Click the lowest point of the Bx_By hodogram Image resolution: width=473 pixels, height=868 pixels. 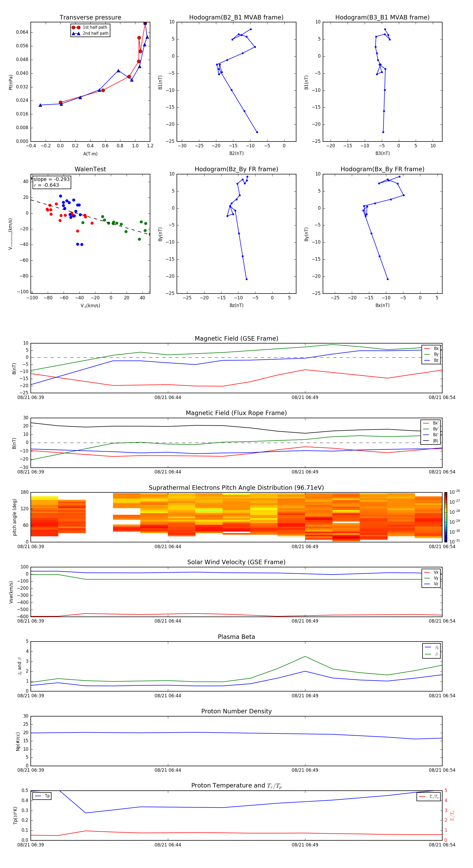(388, 279)
